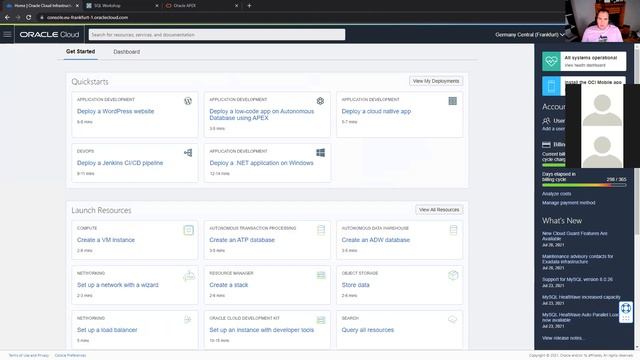This screenshot has width=640, height=360.
Task: Click the Object Storage box icon
Action: point(453,276)
